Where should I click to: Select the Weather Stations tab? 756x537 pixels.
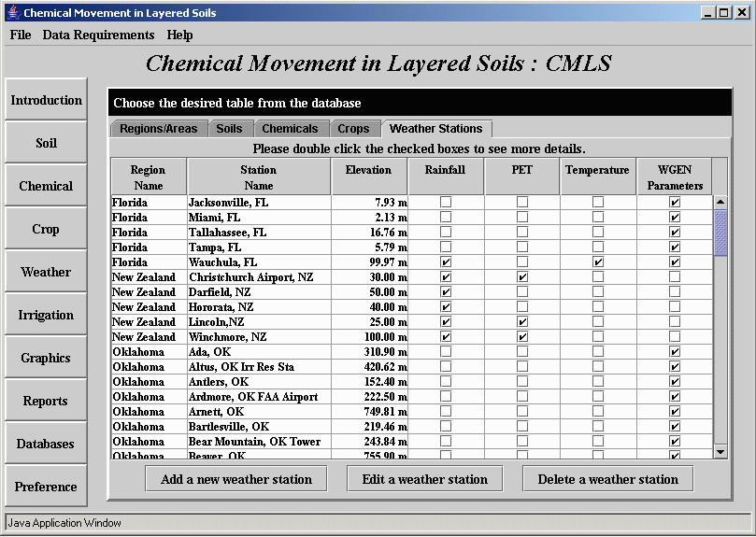click(x=435, y=129)
